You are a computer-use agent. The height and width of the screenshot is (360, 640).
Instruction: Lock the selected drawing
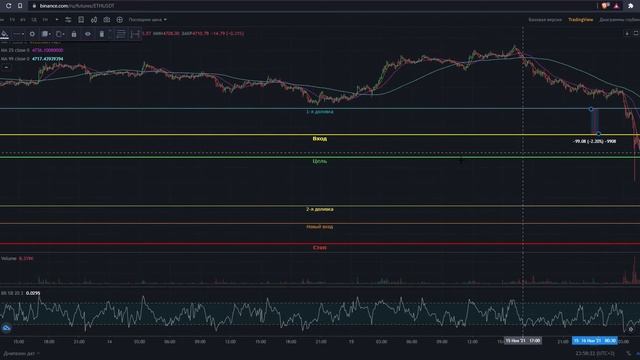(74, 34)
